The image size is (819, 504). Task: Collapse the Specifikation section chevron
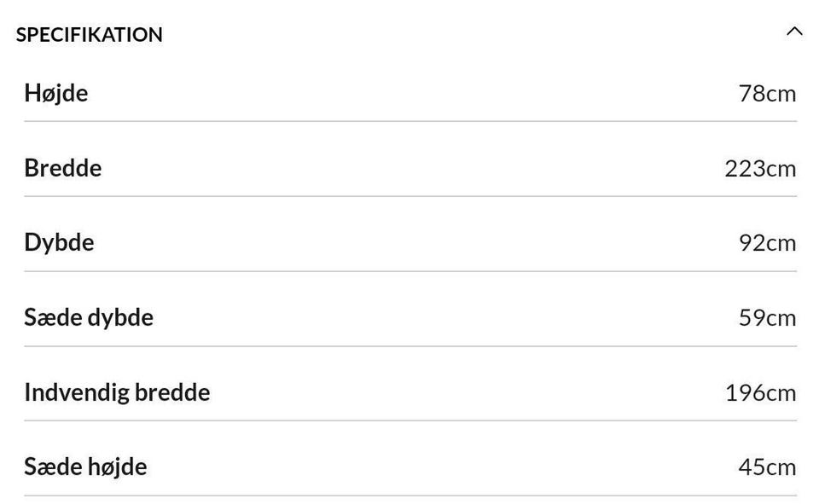click(x=794, y=32)
